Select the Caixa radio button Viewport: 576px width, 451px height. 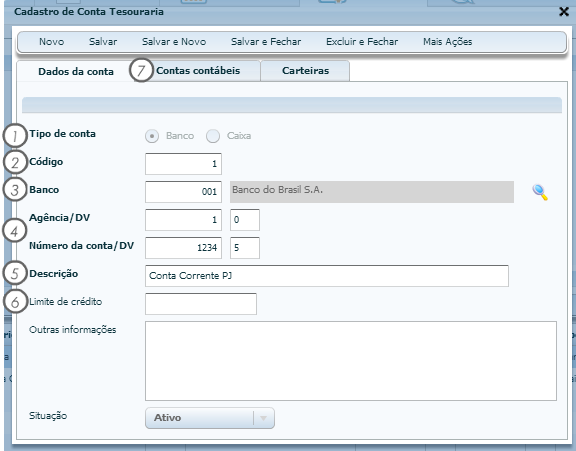click(x=213, y=136)
